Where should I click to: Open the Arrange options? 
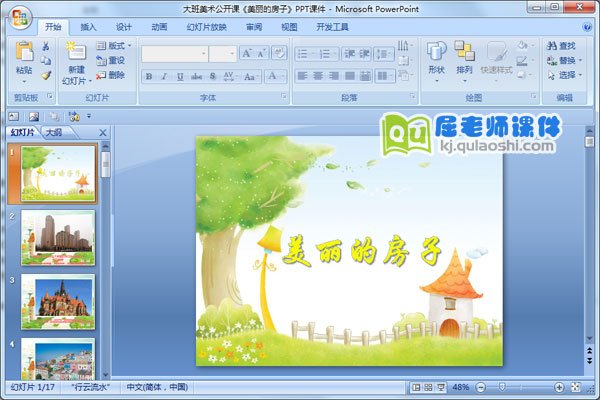tap(465, 61)
